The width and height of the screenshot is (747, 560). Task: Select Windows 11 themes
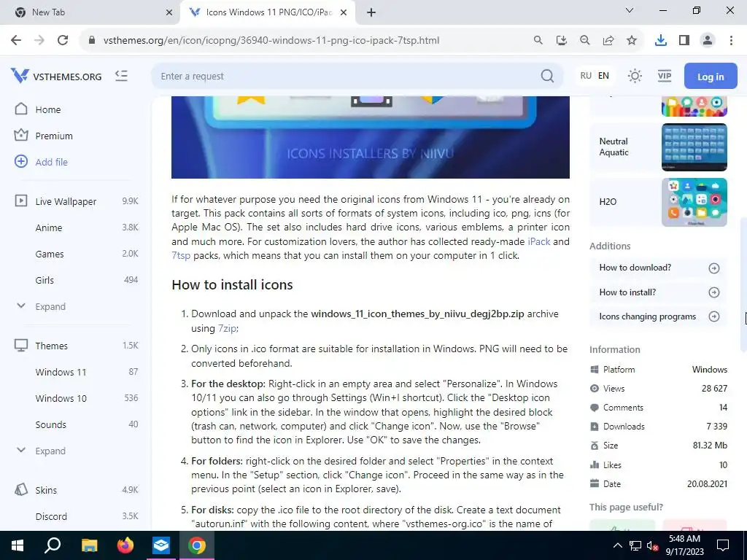point(61,372)
